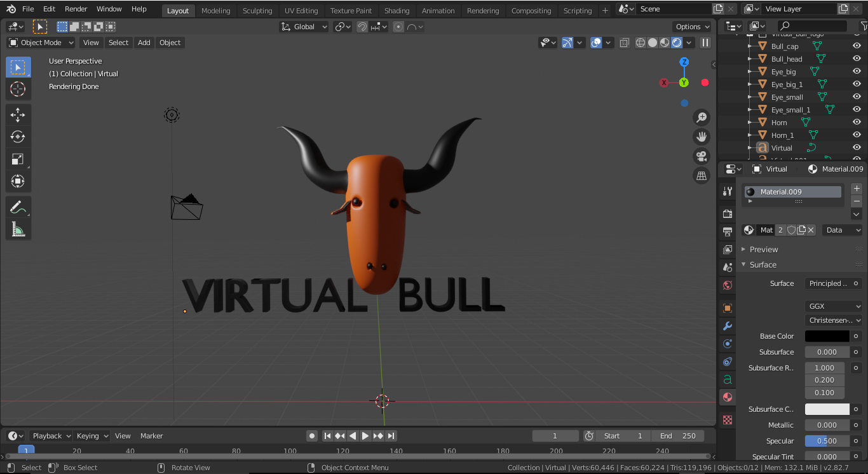Jump to the end frame
The height and width of the screenshot is (474, 868).
(391, 436)
